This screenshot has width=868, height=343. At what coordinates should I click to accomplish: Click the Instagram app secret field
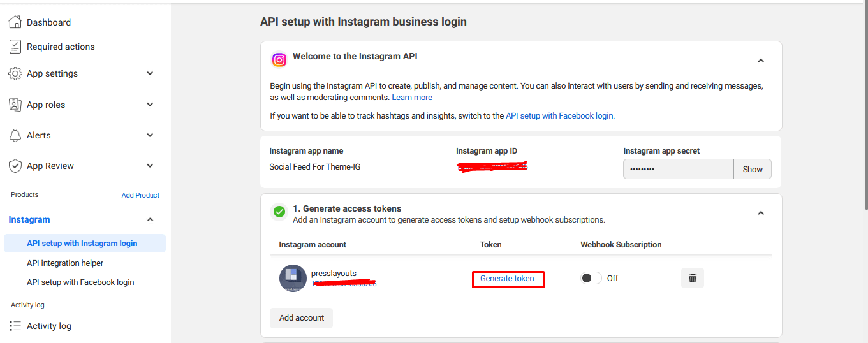point(678,169)
